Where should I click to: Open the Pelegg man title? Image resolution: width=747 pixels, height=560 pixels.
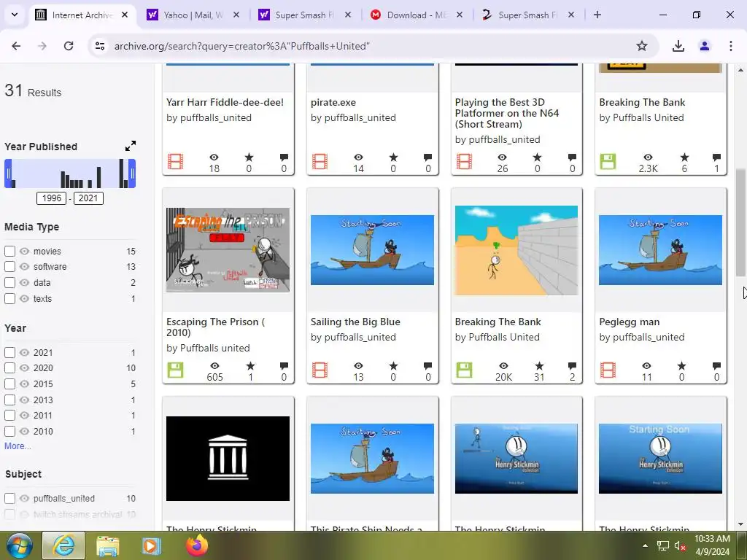(x=630, y=322)
